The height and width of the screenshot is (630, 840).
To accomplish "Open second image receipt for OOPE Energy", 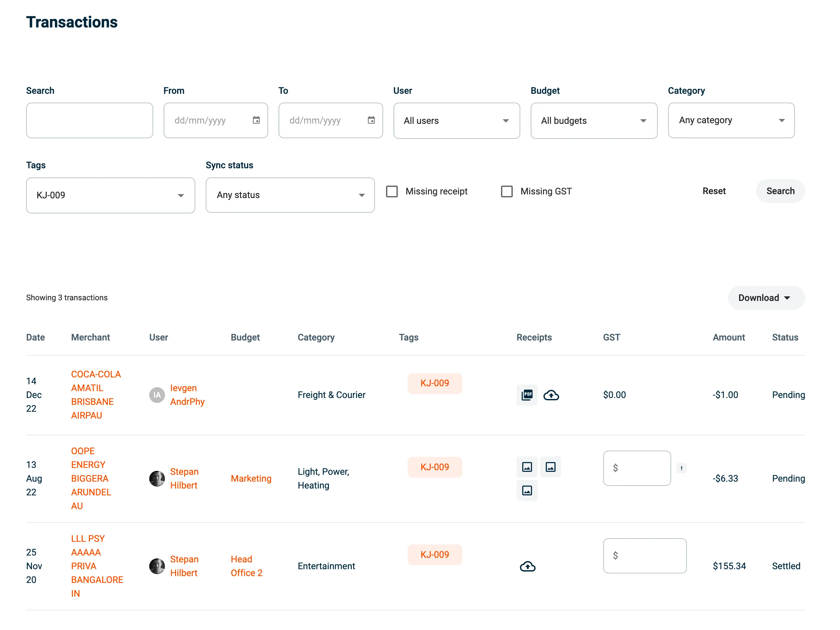I will pos(550,467).
